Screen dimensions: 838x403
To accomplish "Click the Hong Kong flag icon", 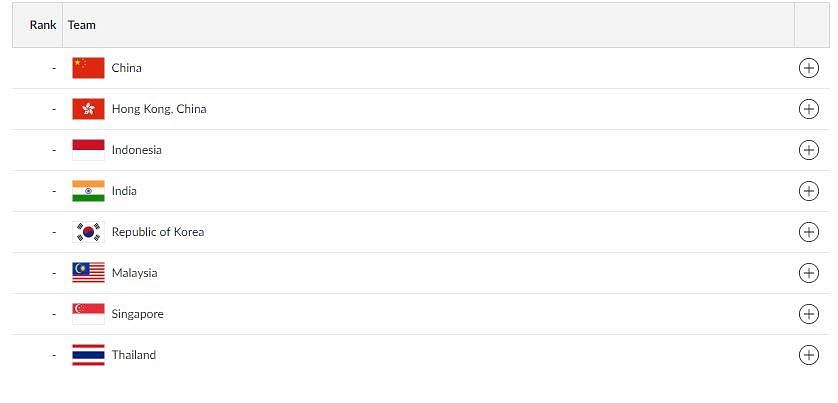I will coord(89,109).
